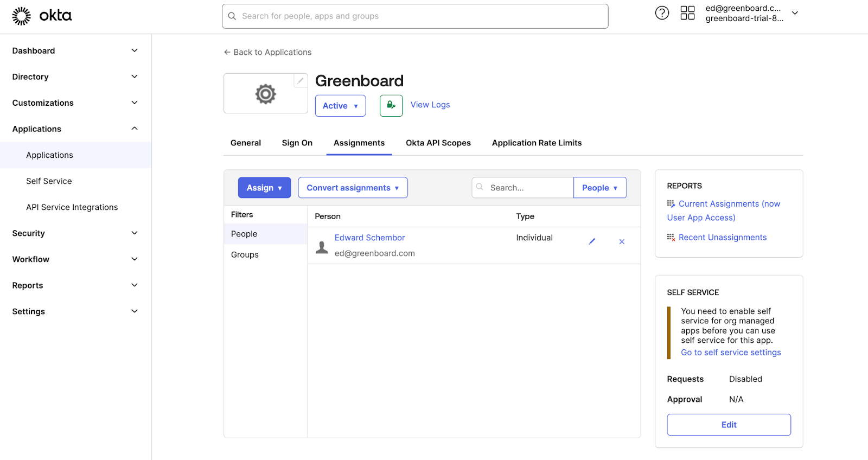Click the View Logs link
Screen dimensions: 868x460
pyautogui.click(x=430, y=105)
